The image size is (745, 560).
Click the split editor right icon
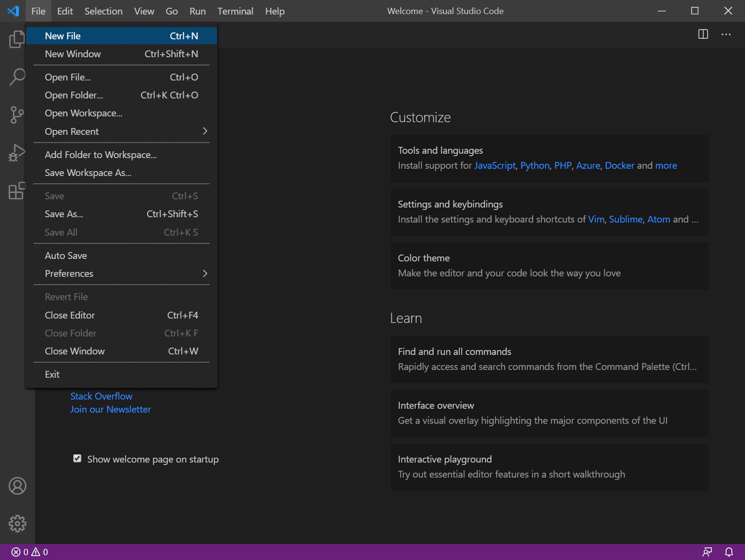(x=703, y=34)
